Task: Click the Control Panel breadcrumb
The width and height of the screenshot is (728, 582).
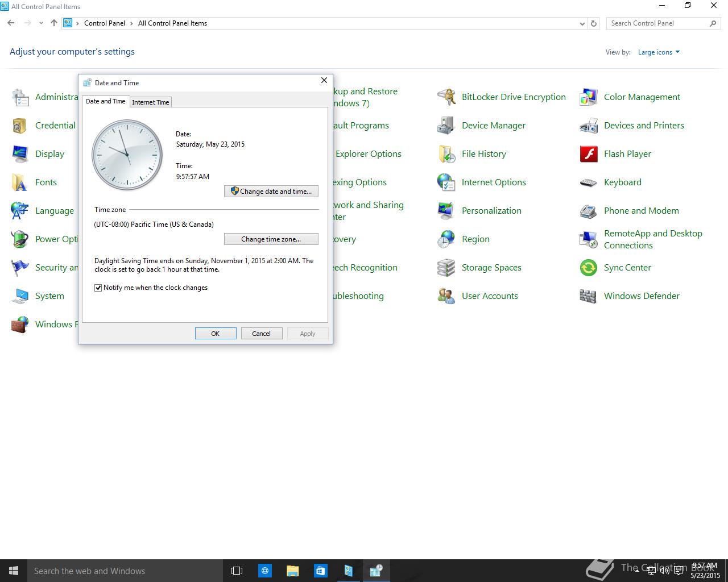Action: click(105, 23)
